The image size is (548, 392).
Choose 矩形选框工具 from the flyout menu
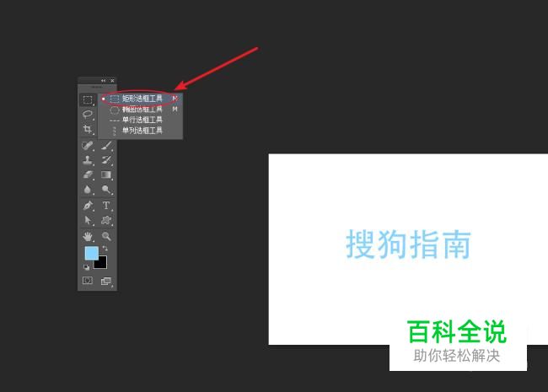coord(141,99)
